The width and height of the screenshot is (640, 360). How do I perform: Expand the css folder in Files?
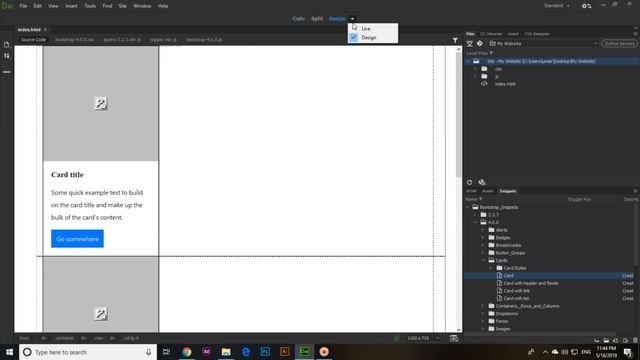[x=476, y=69]
